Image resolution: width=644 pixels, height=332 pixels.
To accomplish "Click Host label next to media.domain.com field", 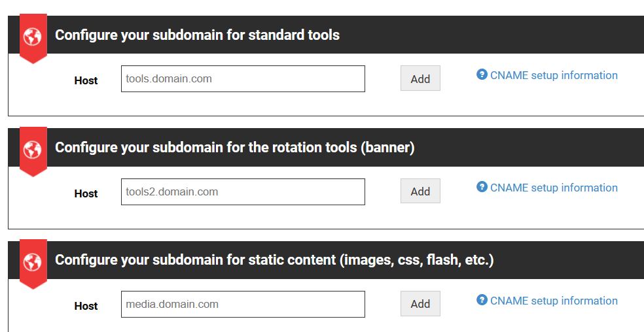I will [x=86, y=306].
